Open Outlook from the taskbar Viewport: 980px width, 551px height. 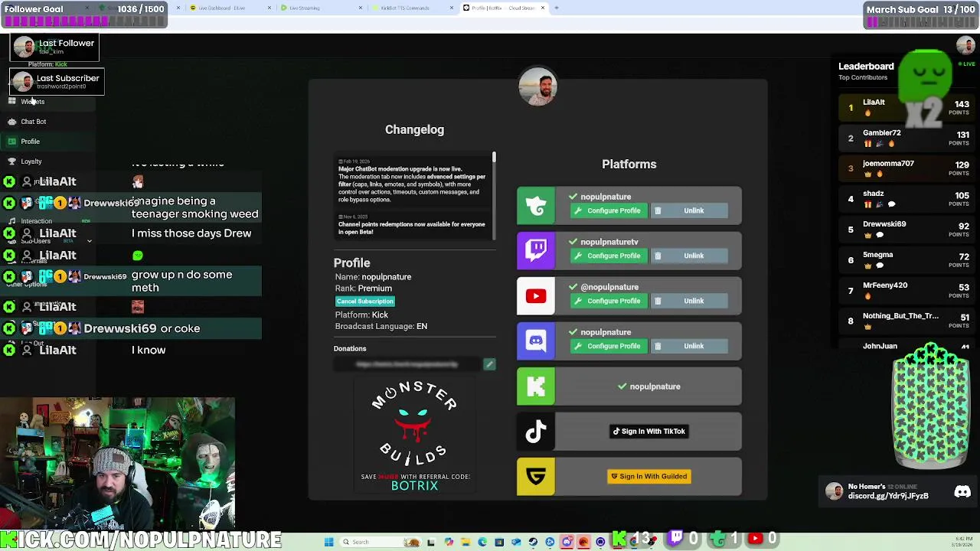[x=516, y=542]
